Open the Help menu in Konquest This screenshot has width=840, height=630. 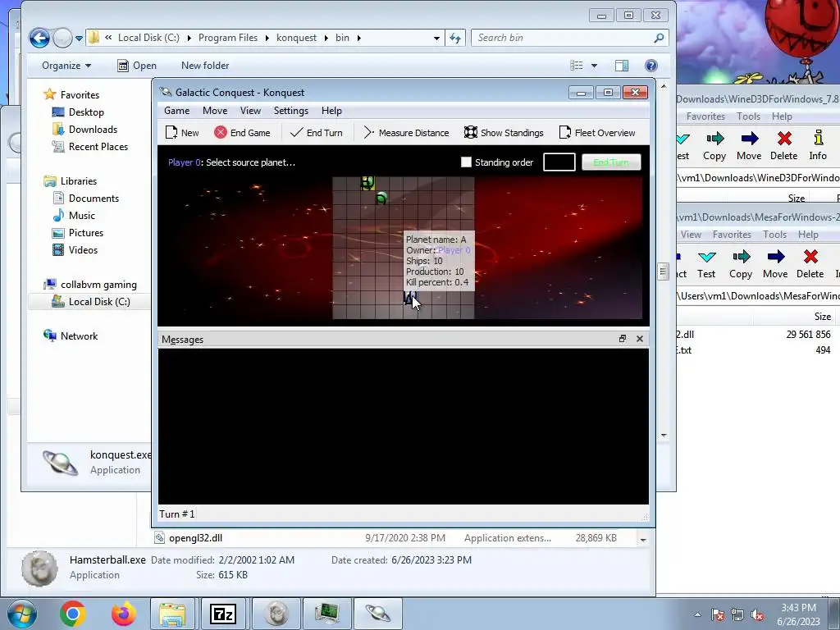[x=331, y=111]
